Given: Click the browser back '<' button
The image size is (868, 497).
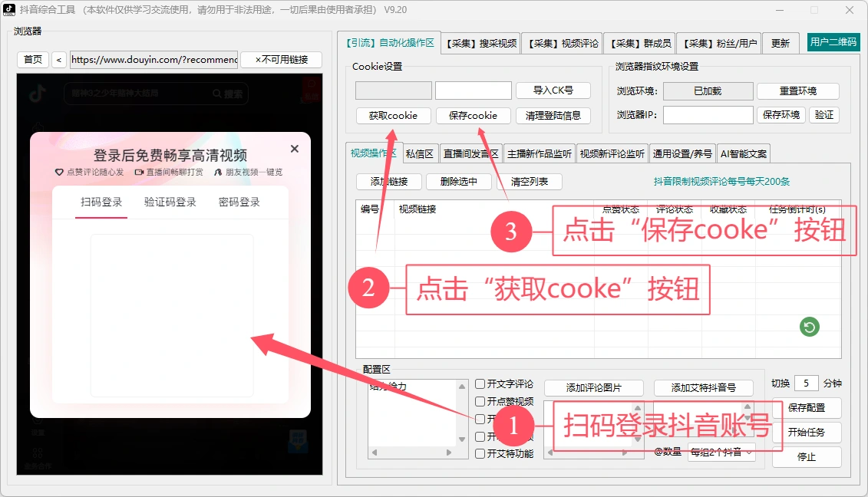Looking at the screenshot, I should point(58,60).
